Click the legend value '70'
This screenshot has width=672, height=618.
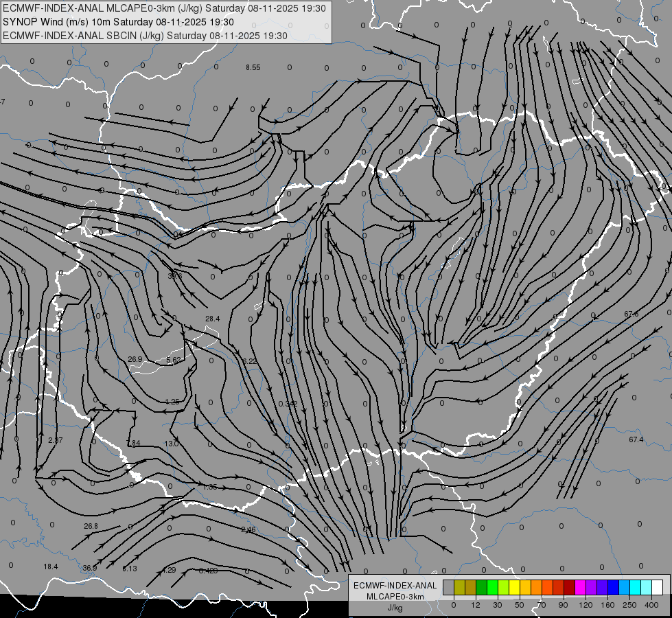[542, 605]
